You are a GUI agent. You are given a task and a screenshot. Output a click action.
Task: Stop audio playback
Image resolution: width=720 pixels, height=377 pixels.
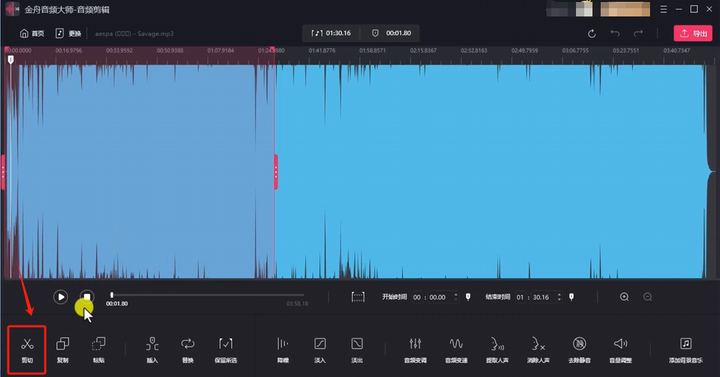(x=87, y=297)
